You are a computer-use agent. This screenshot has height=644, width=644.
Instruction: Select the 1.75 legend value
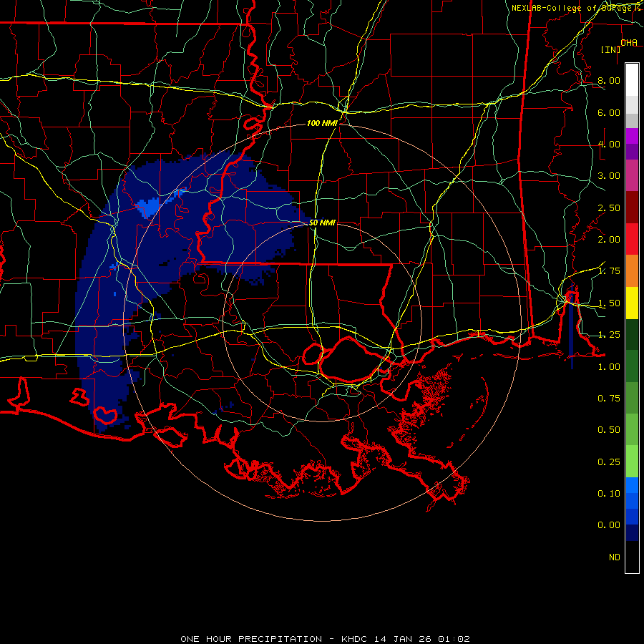coord(609,271)
